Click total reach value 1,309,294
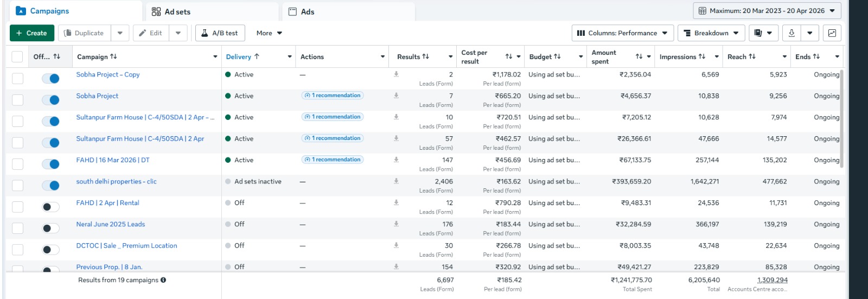868x299 pixels. (773, 280)
